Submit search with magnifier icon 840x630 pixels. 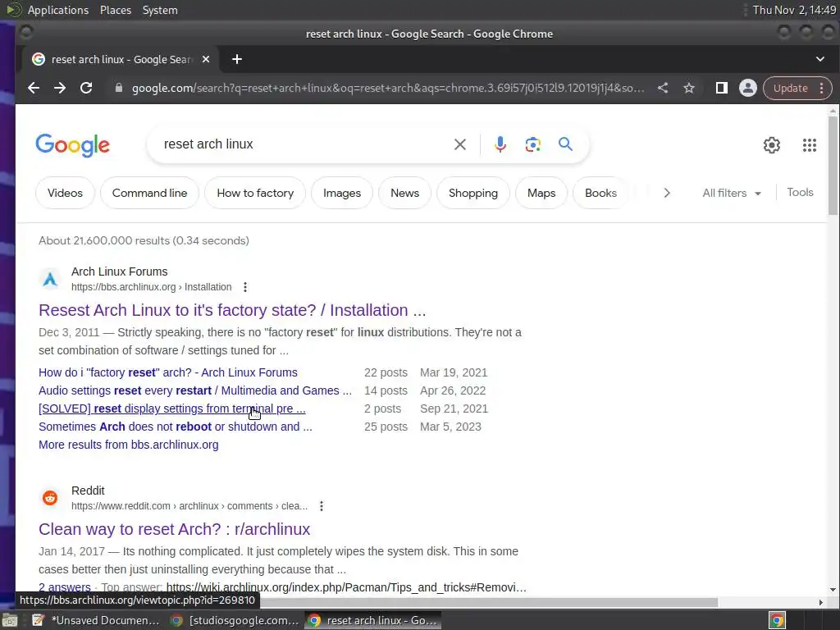[566, 144]
